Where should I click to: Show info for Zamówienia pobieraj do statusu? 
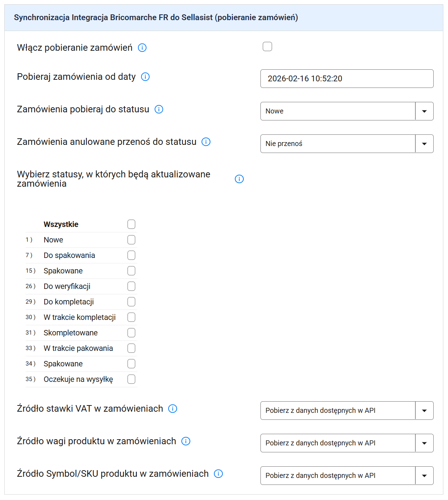point(159,109)
